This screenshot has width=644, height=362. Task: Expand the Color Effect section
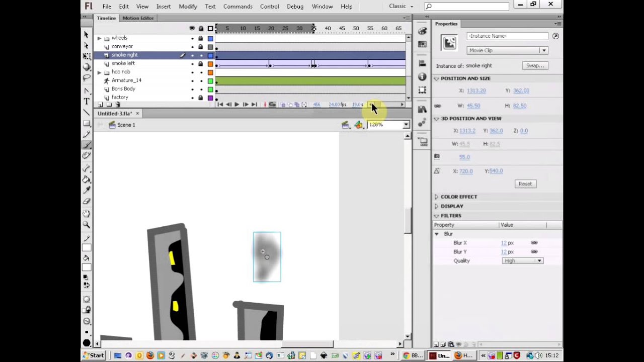[x=436, y=197]
